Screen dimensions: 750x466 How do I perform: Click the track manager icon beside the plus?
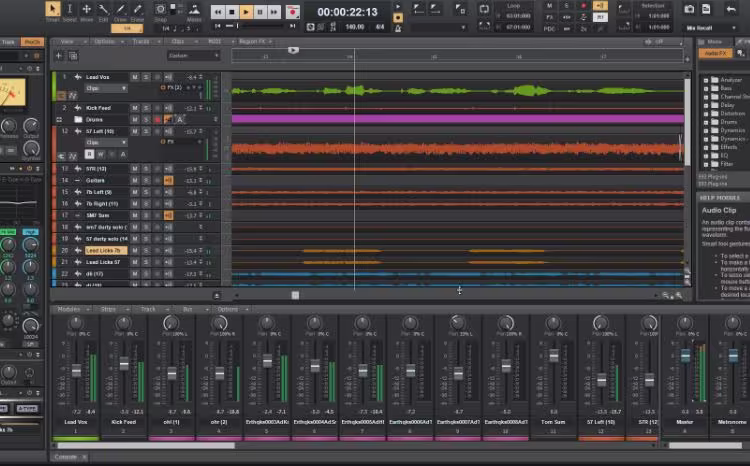click(x=73, y=56)
